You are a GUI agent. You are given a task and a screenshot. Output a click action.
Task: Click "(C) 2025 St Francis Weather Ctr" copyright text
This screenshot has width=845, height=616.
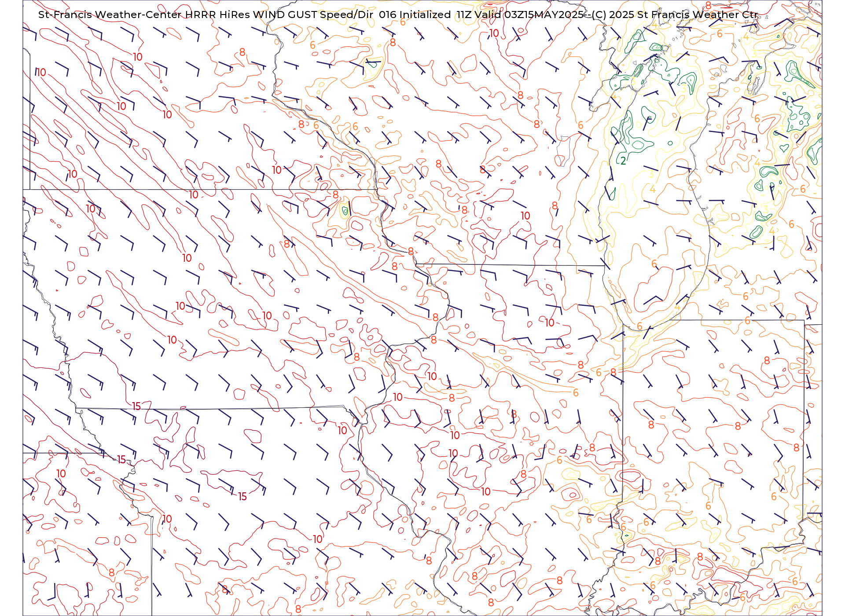(x=674, y=15)
